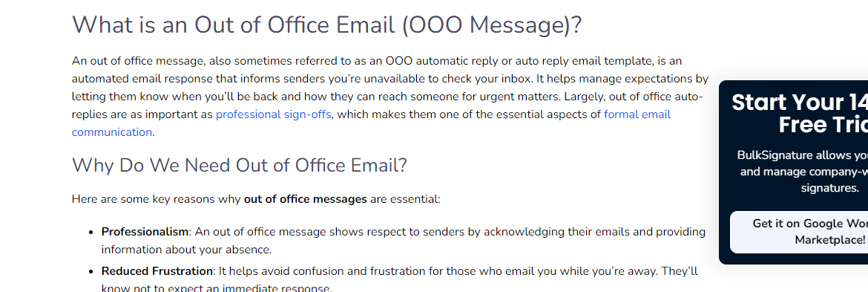Click the "Start Your 14" free trial headline
Viewport: 868px width, 292px height.
(x=799, y=114)
